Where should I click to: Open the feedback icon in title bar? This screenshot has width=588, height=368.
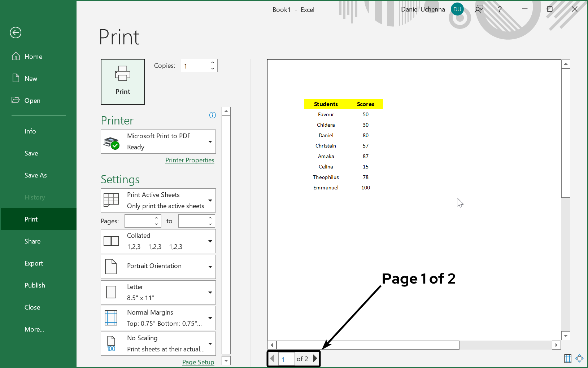(x=479, y=9)
